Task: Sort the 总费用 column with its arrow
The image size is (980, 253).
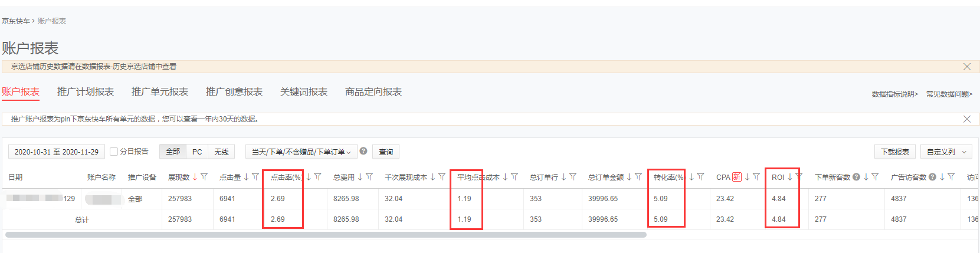Action: click(x=360, y=177)
